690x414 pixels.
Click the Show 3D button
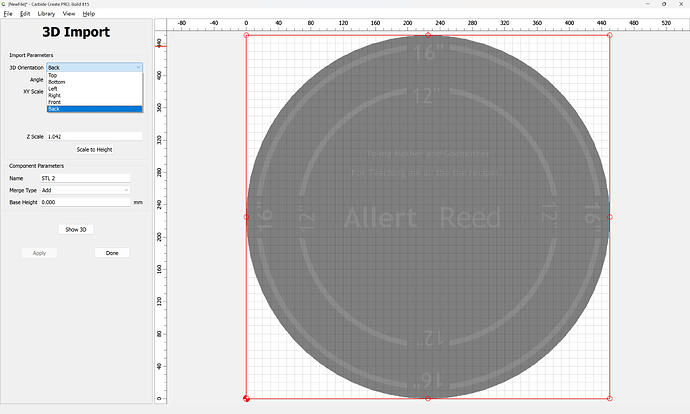coord(76,229)
